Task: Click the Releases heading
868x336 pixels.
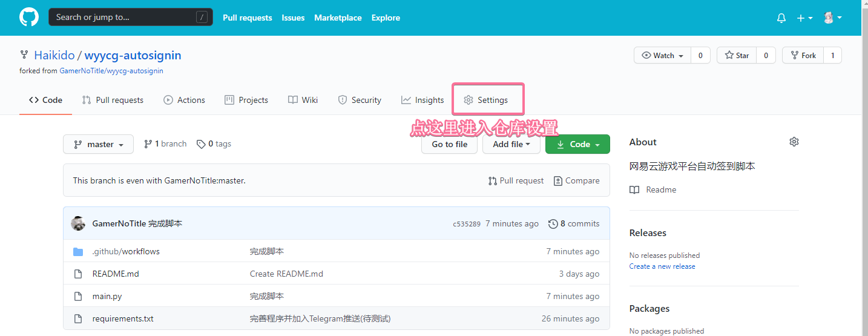Action: [648, 232]
